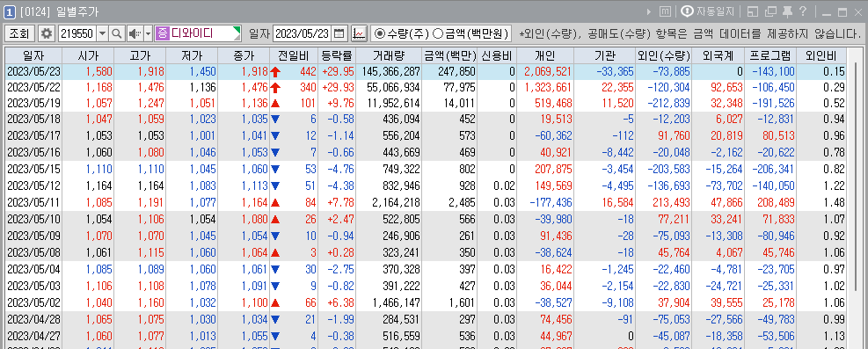
Task: Click the 등락률 column header
Action: point(337,56)
